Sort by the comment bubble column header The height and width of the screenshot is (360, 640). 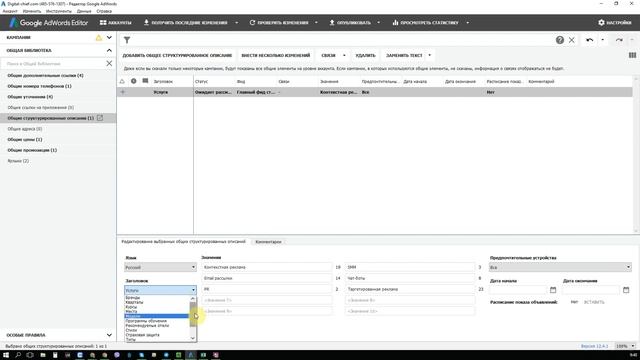click(x=145, y=81)
